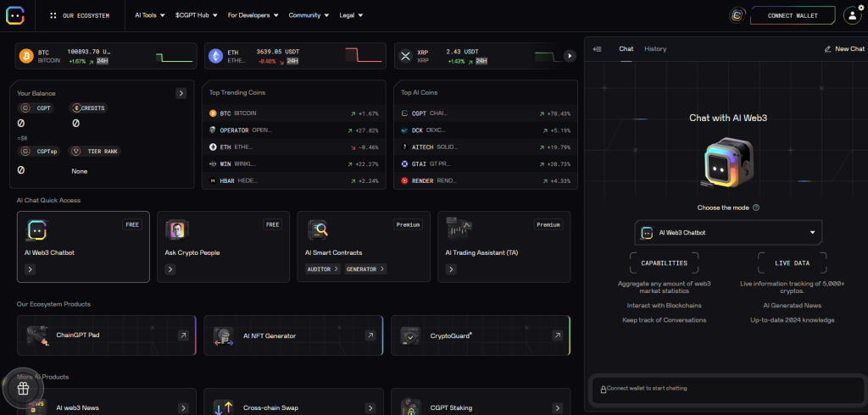Open ChainGPT Pad external link arrow
The width and height of the screenshot is (868, 415).
(x=183, y=335)
